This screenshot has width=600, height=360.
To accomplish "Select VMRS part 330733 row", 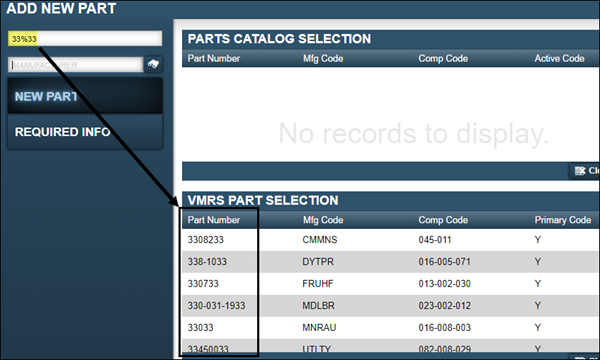I will tap(391, 283).
